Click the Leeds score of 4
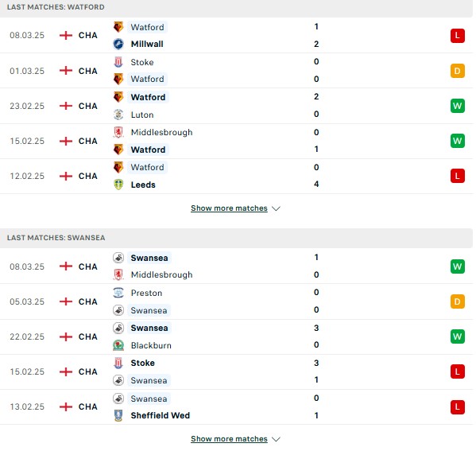 coord(316,184)
